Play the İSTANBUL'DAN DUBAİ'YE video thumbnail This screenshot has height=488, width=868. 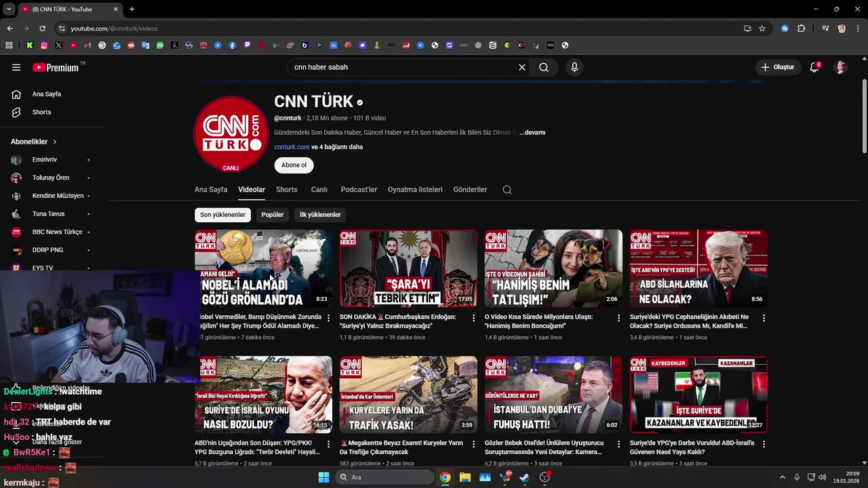(553, 394)
